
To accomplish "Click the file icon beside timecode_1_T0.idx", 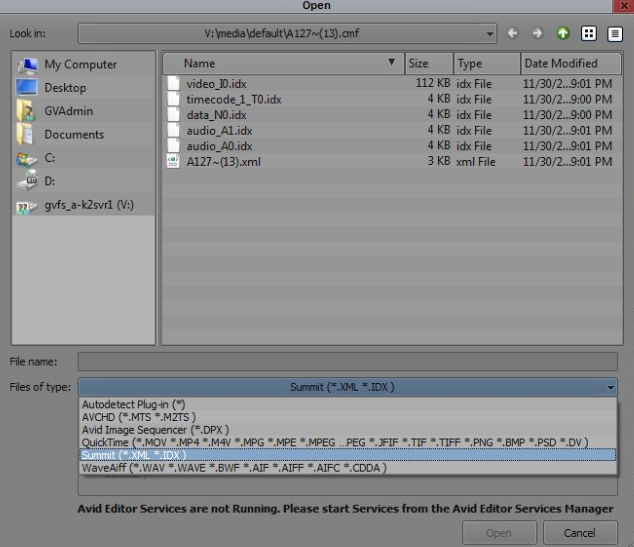I will point(173,99).
